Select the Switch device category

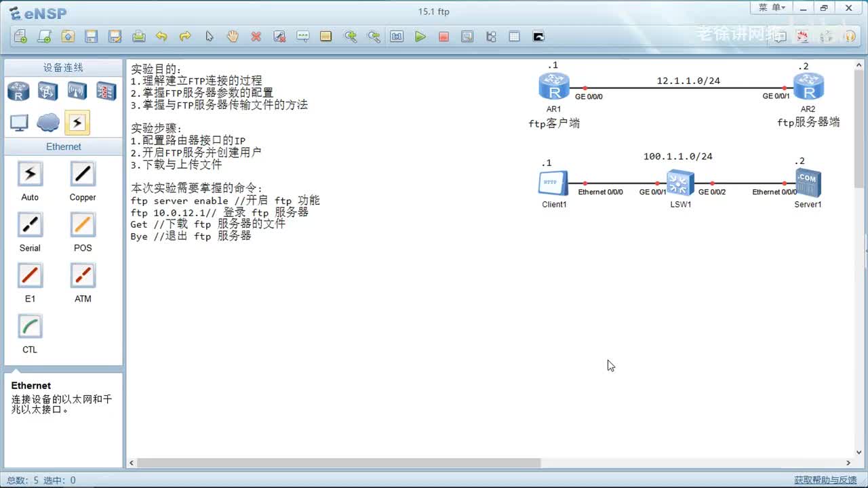tap(47, 91)
